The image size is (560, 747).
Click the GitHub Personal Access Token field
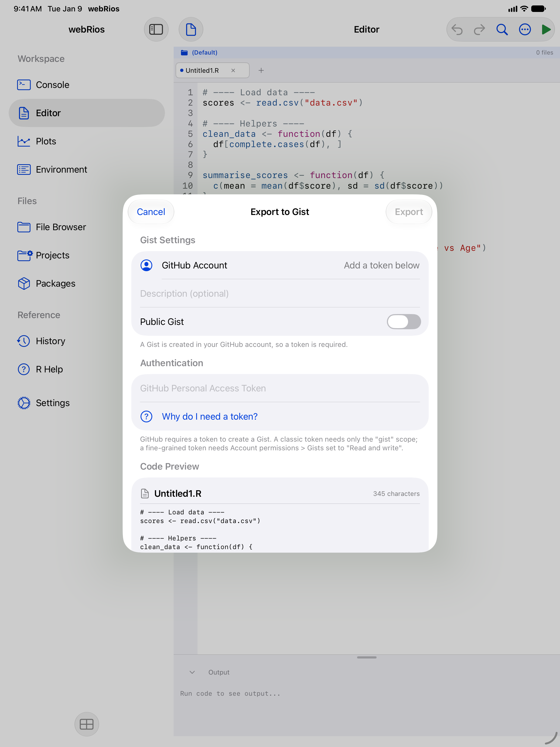[280, 388]
